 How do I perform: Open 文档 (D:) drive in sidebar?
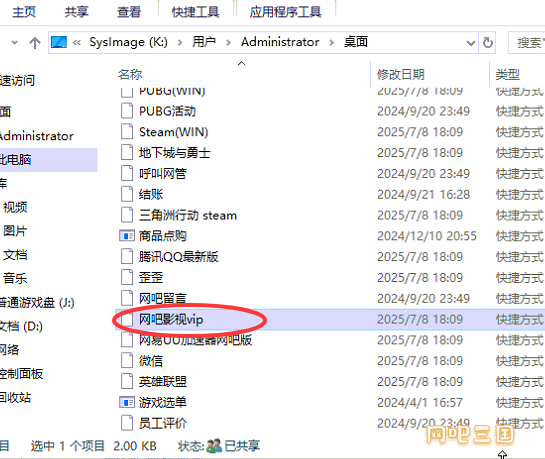click(21, 326)
